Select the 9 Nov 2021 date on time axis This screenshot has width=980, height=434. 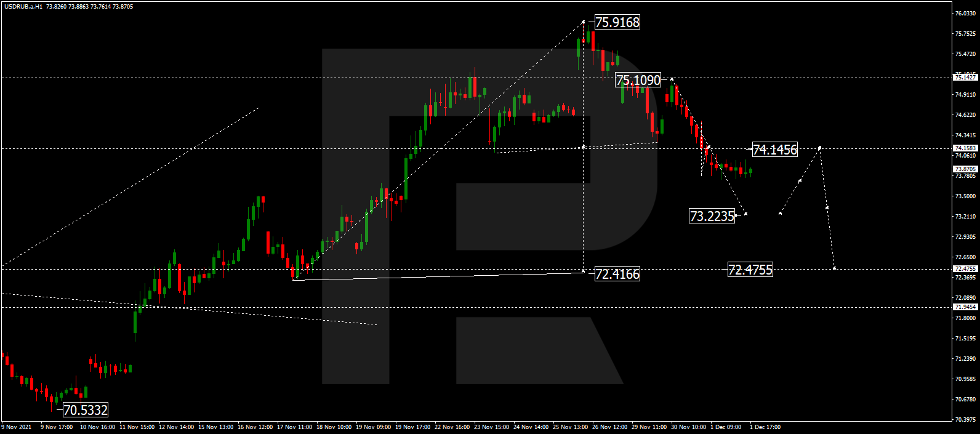tap(17, 427)
